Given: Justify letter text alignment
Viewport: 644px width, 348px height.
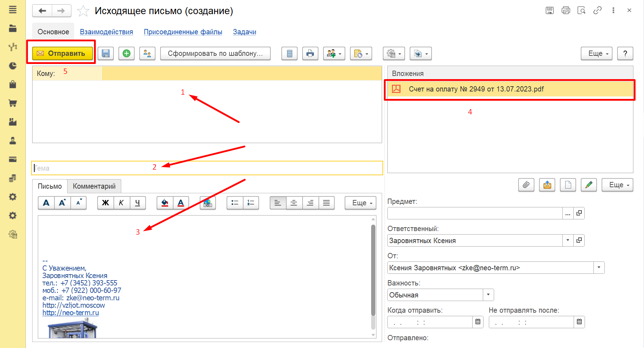Looking at the screenshot, I should pos(326,203).
